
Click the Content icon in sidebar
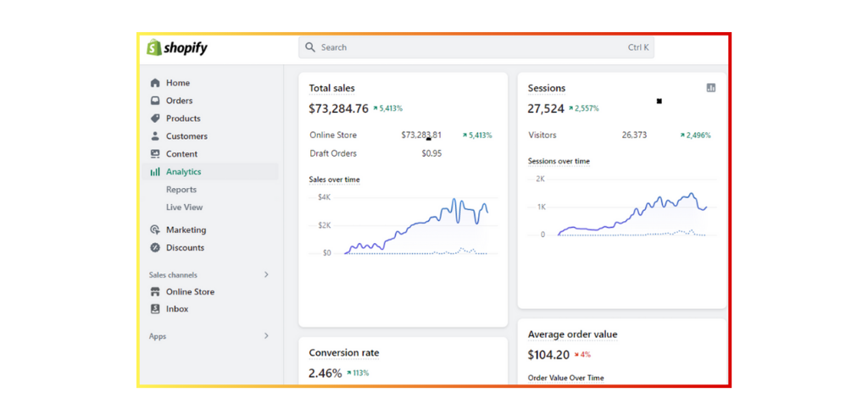tap(155, 154)
